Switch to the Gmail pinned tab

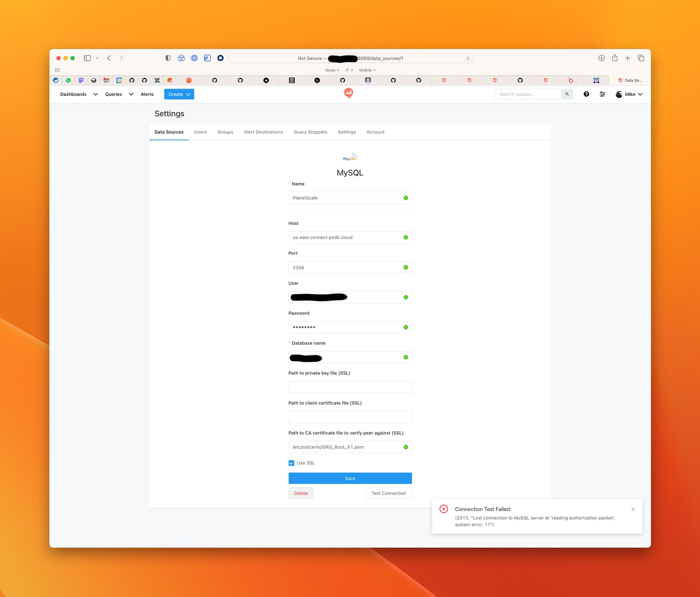(x=106, y=81)
